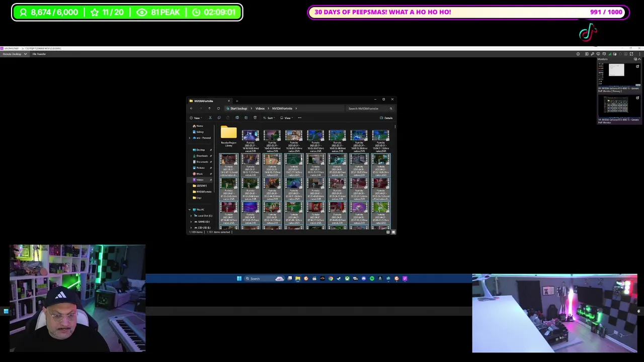Select second monitor thumbnail in Monitors panel
644x362 pixels.
point(619,106)
